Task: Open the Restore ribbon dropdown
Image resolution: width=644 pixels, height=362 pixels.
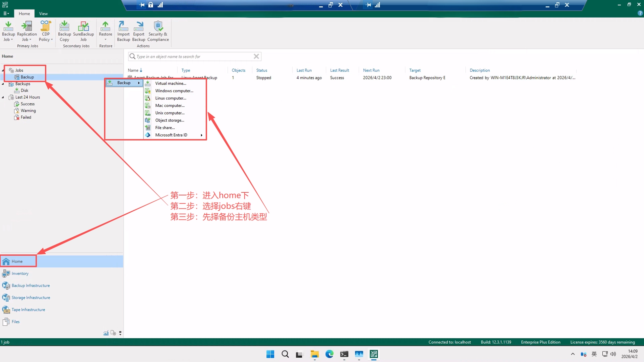Action: click(x=105, y=31)
